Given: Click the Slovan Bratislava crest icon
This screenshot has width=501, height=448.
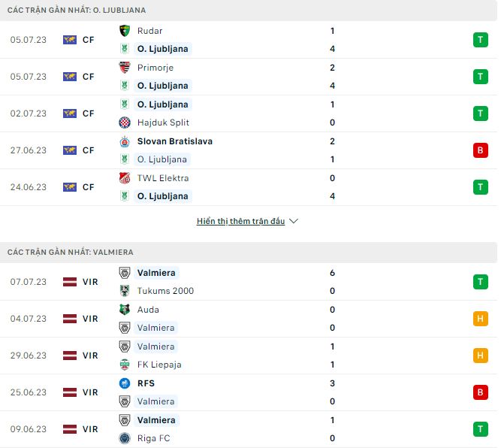Looking at the screenshot, I should point(125,141).
